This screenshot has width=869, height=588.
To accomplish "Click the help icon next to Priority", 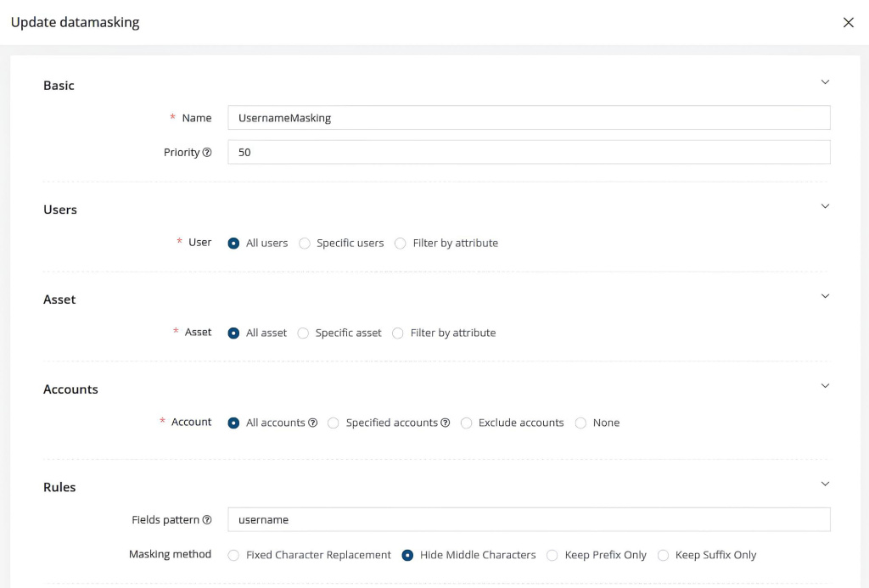I will (x=207, y=153).
